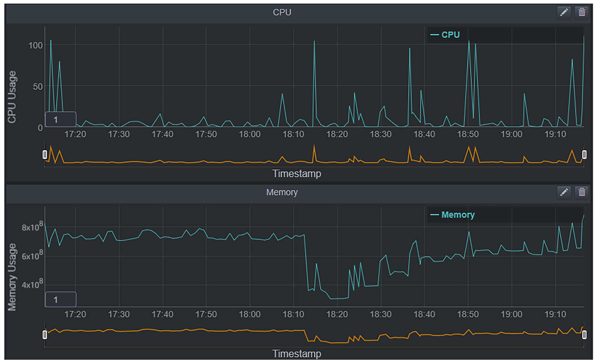
Task: Delete the CPU panel using the trash icon
Action: (581, 12)
